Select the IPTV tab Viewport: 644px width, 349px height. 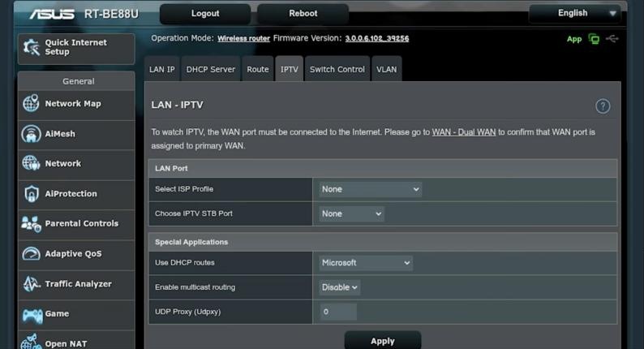[x=289, y=69]
